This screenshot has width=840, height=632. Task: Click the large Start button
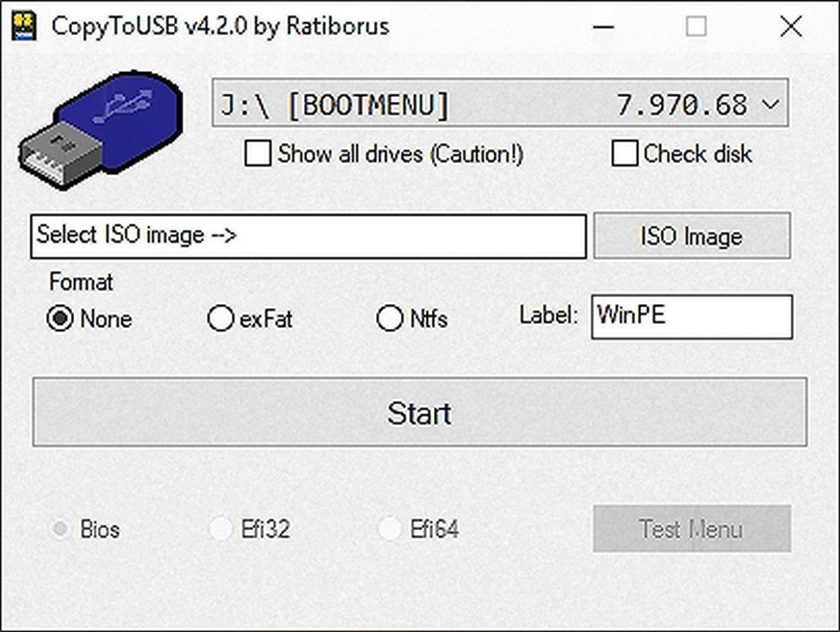(x=420, y=412)
